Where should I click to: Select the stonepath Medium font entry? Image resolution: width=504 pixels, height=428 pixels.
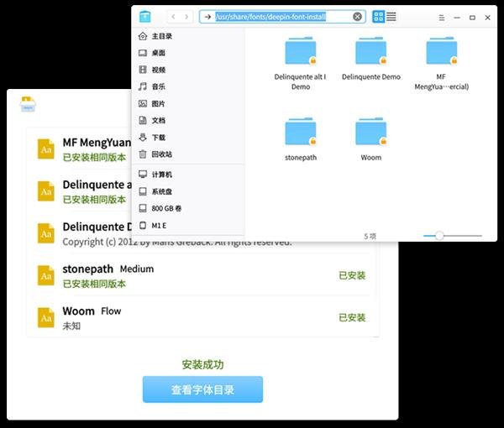(202, 275)
